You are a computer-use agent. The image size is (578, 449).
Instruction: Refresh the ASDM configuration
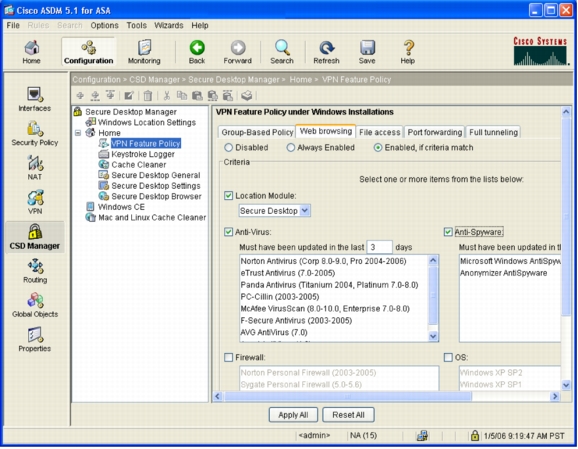(326, 52)
